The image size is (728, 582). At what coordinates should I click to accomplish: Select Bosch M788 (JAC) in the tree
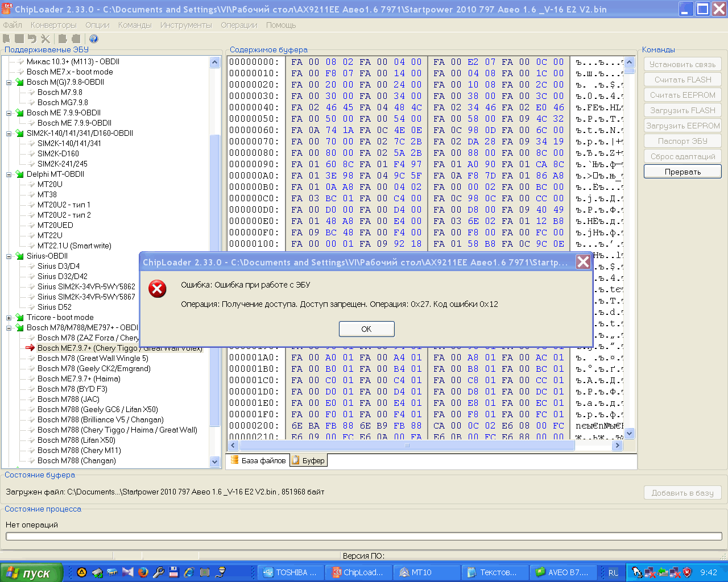tap(68, 399)
